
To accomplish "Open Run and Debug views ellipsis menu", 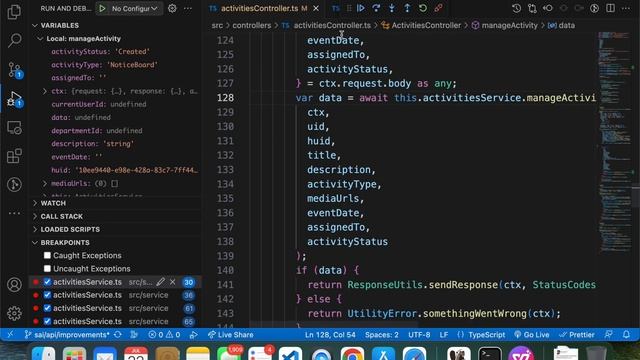I will (188, 8).
